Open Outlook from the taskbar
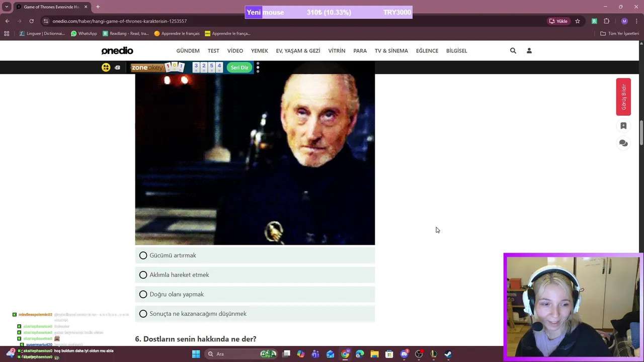Viewport: 644px width, 362px height. (330, 354)
